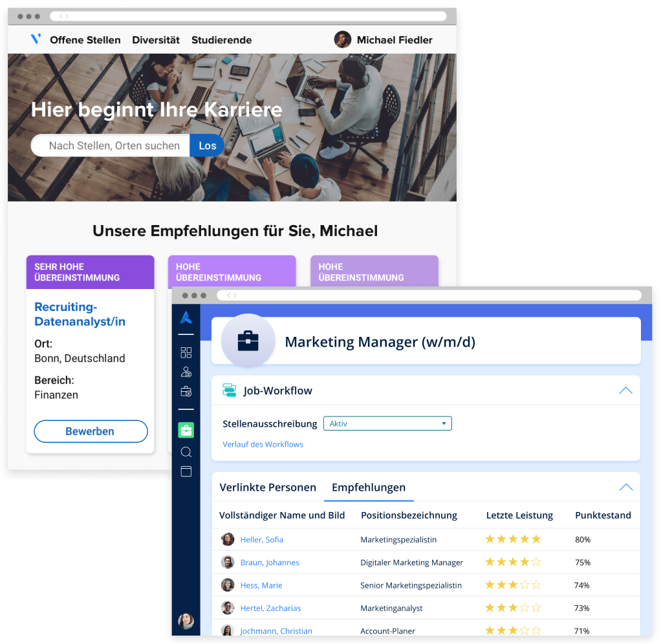Open Hertel, Zacharias profile link
661x644 pixels.
tap(270, 608)
